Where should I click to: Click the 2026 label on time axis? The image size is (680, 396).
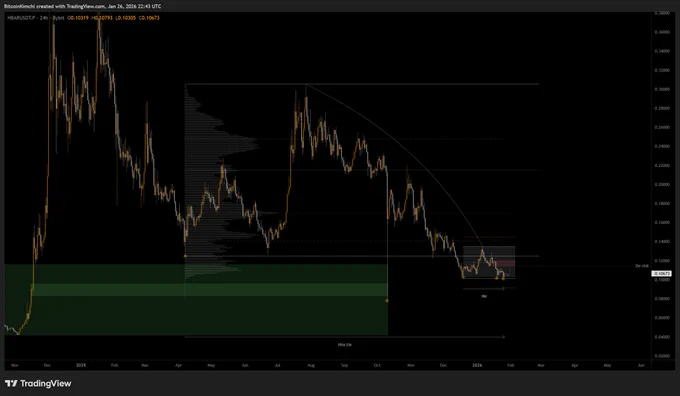(477, 365)
